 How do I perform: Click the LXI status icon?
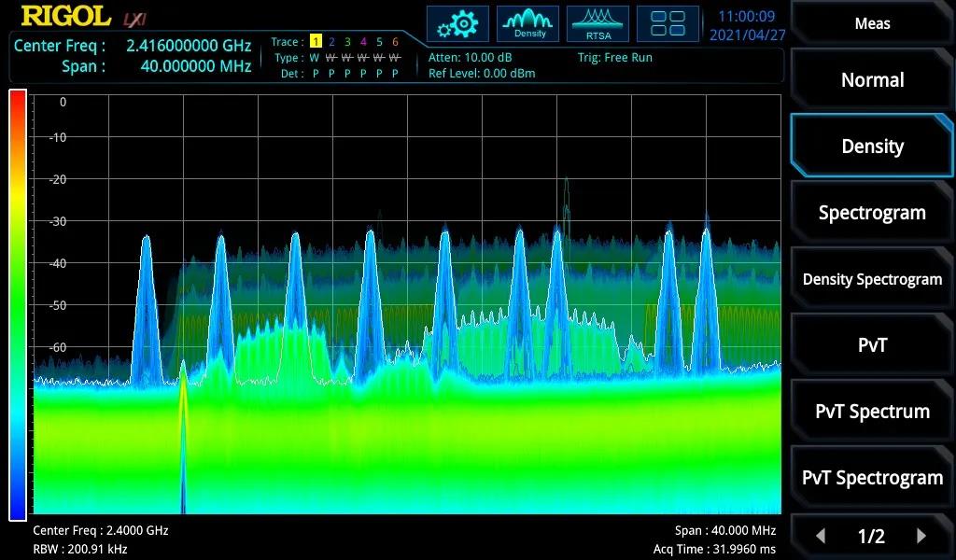click(x=134, y=18)
